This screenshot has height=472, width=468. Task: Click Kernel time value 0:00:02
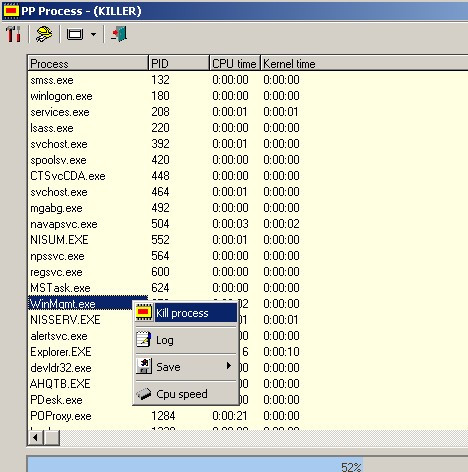281,224
